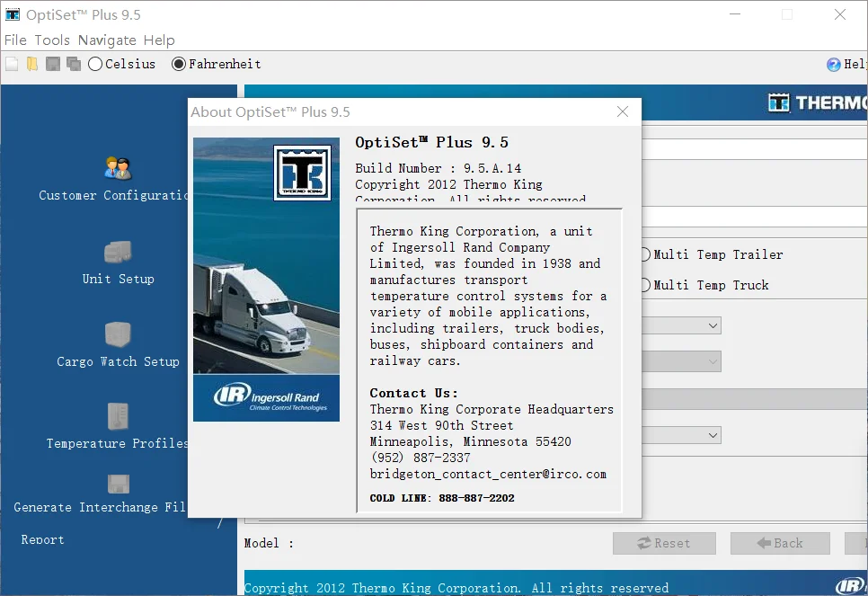
Task: Expand the greyed-out second dropdown
Action: [713, 361]
